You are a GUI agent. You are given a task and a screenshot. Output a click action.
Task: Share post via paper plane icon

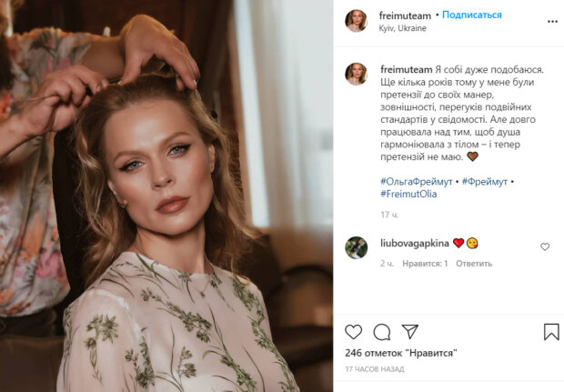coord(410,331)
